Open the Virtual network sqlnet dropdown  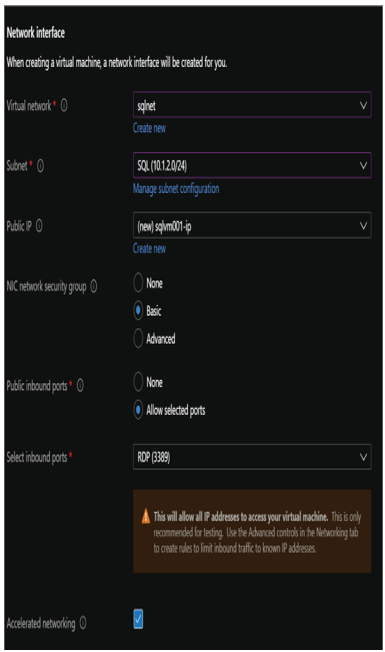[252, 105]
